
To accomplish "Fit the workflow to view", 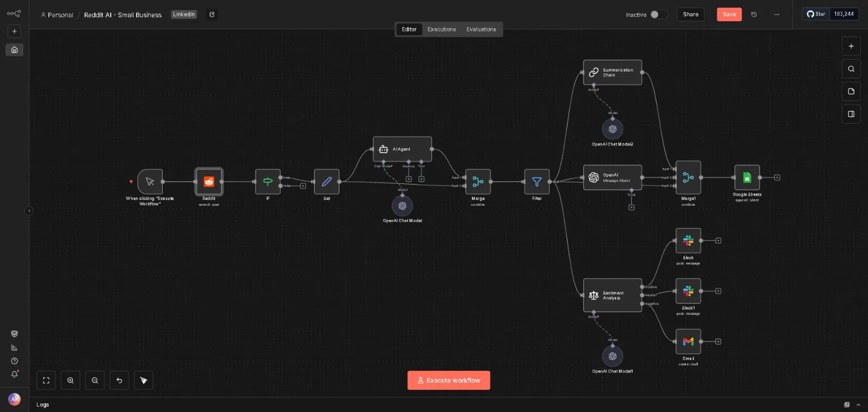I will pos(46,381).
